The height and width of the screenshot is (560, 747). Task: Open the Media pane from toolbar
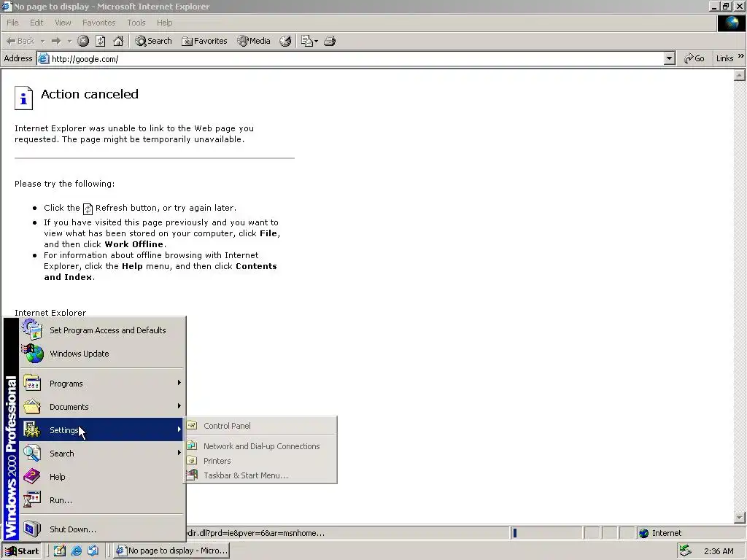[254, 41]
